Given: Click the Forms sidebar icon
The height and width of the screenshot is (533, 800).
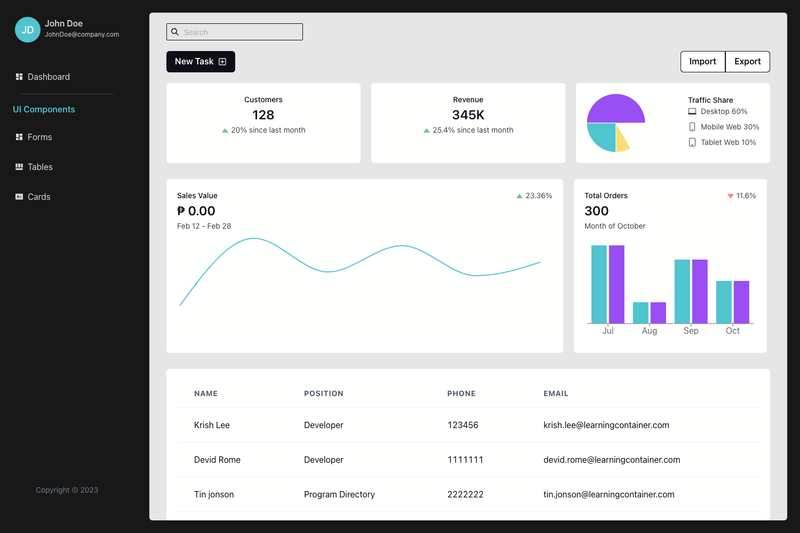Looking at the screenshot, I should point(19,137).
